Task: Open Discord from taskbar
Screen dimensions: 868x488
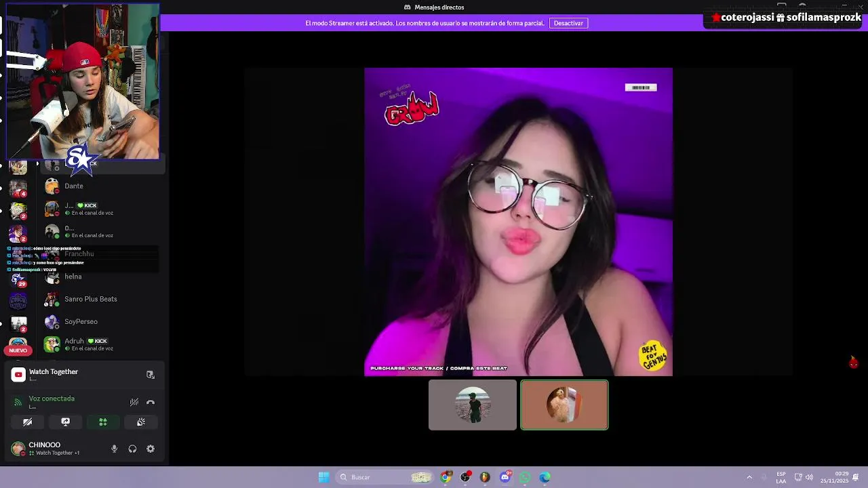Action: [x=505, y=477]
